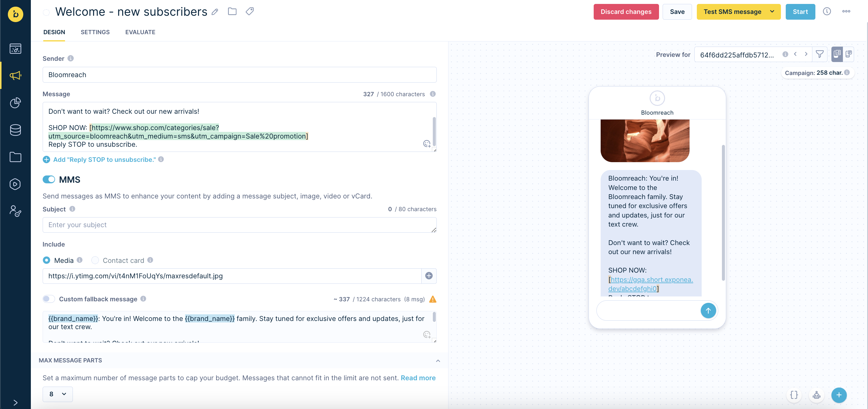This screenshot has width=868, height=409.
Task: Click the plus icon next to media URL
Action: click(429, 276)
